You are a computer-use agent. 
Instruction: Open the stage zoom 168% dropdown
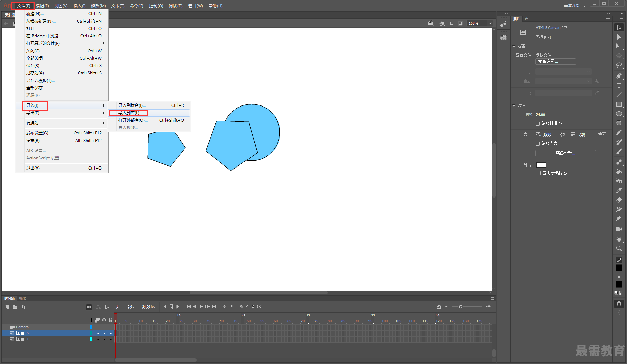tap(490, 23)
